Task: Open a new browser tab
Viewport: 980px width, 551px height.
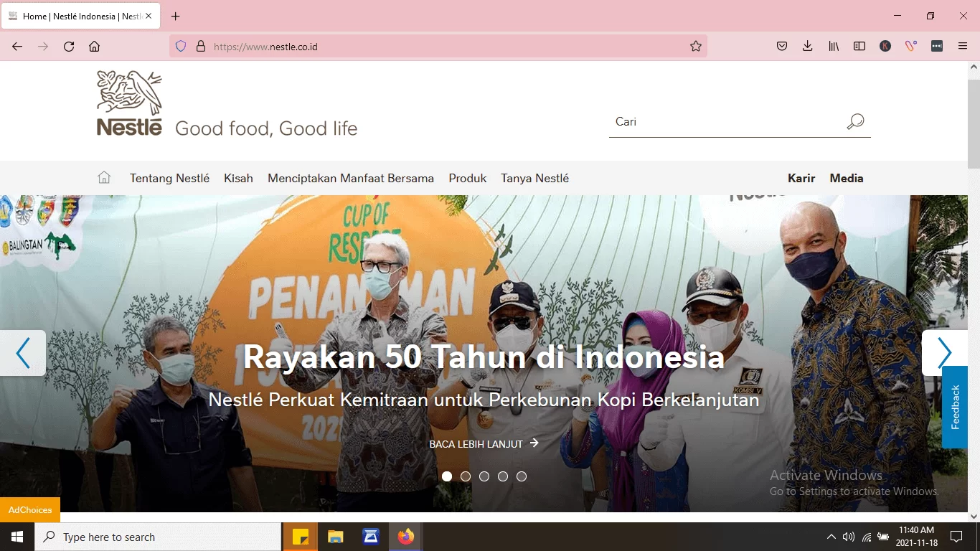Action: pyautogui.click(x=176, y=16)
